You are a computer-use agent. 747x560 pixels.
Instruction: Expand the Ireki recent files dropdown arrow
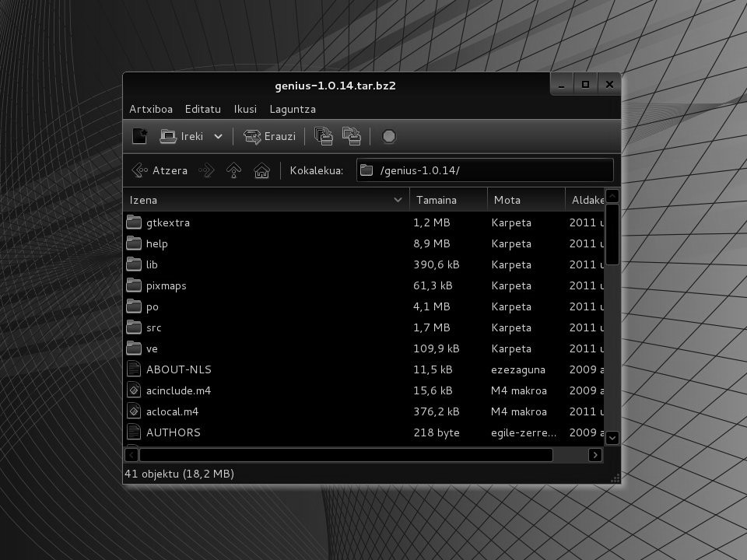pyautogui.click(x=218, y=136)
